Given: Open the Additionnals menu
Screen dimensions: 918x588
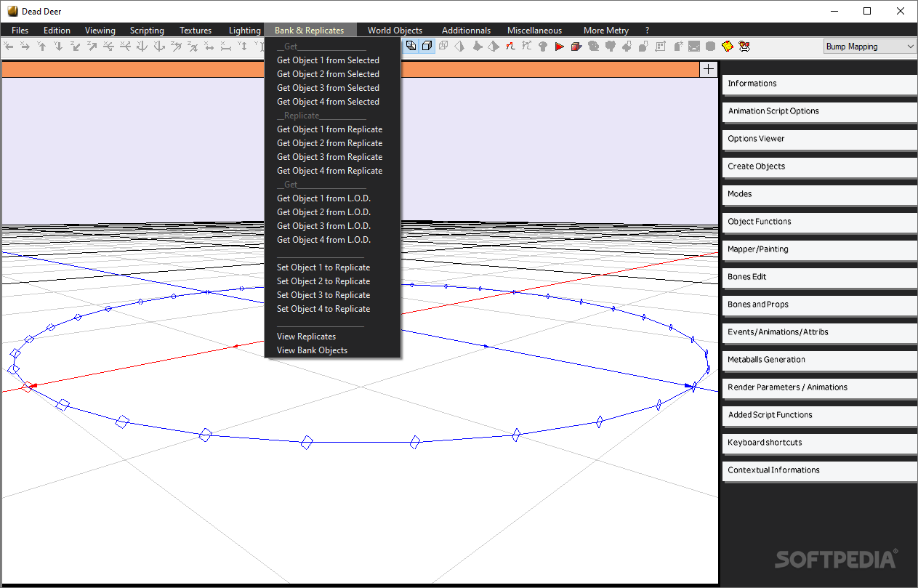Looking at the screenshot, I should (x=466, y=31).
